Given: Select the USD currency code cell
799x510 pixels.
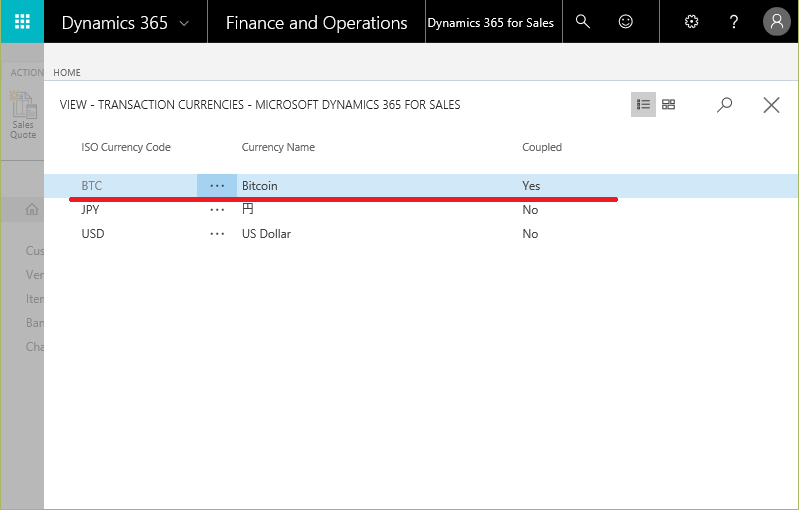Looking at the screenshot, I should pos(93,233).
